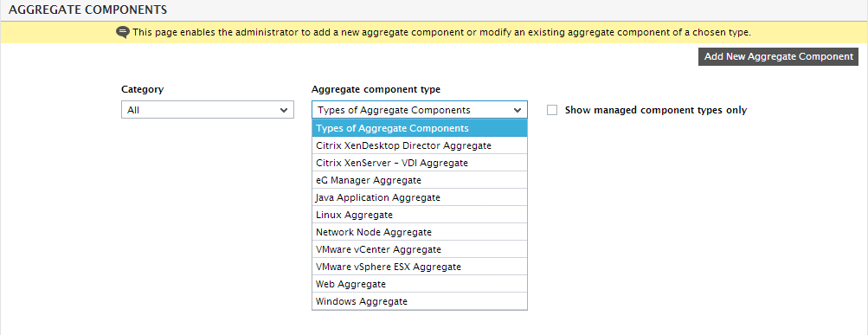Choose Windows Aggregate option
The width and height of the screenshot is (868, 335).
point(420,301)
